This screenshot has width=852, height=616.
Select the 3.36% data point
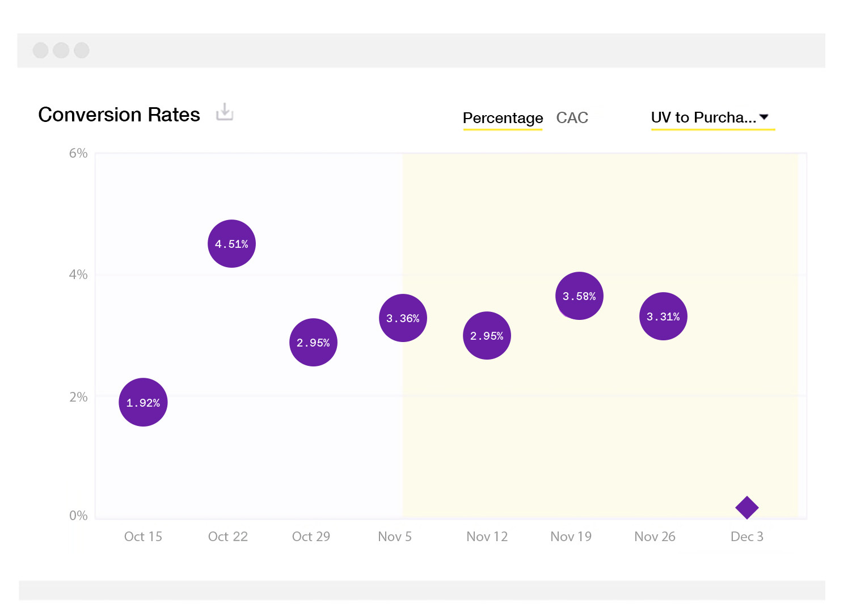[x=403, y=318]
